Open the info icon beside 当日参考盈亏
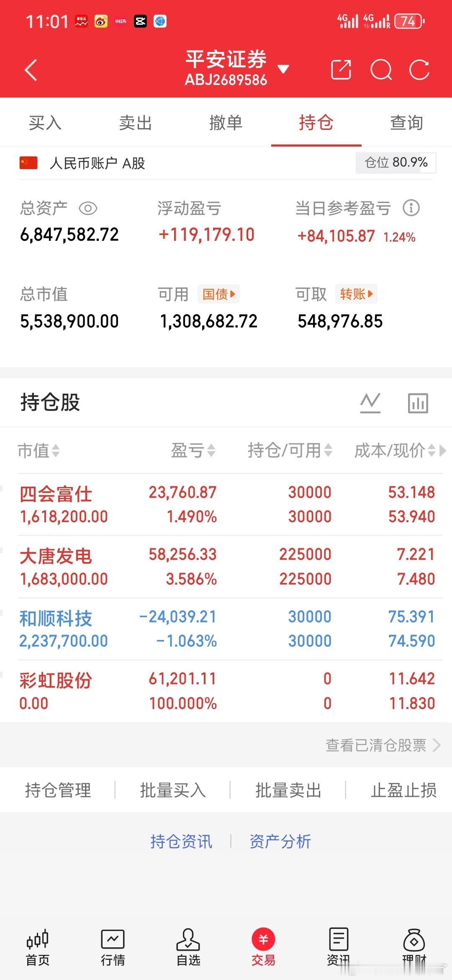Viewport: 452px width, 980px height. pos(411,208)
